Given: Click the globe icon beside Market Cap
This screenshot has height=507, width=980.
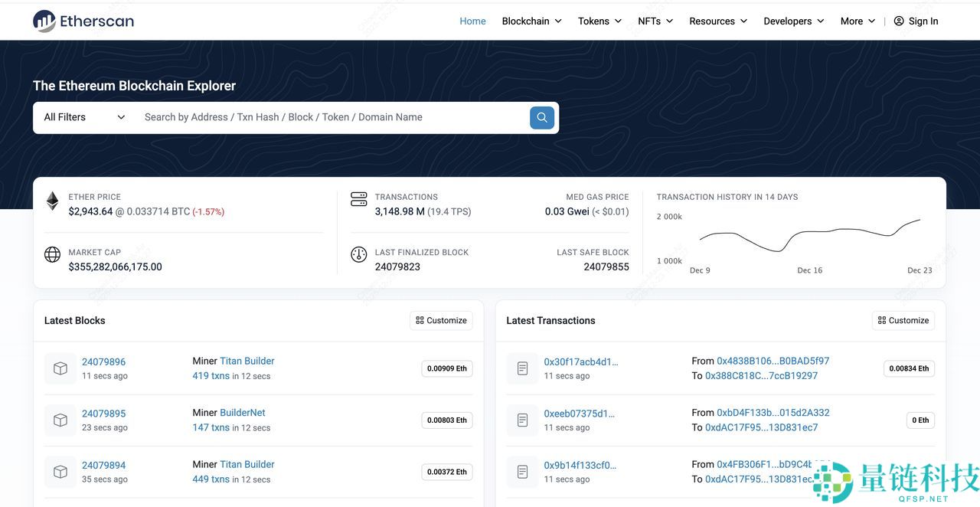Looking at the screenshot, I should coord(52,255).
